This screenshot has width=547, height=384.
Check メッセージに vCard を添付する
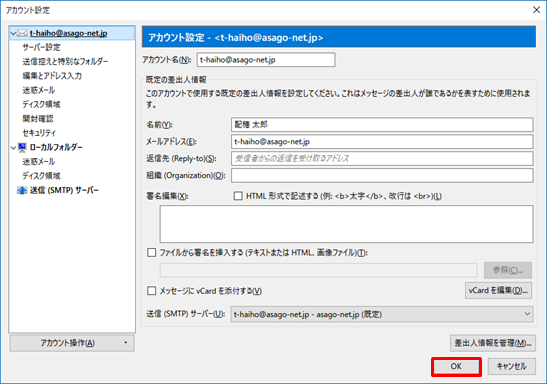click(x=151, y=291)
